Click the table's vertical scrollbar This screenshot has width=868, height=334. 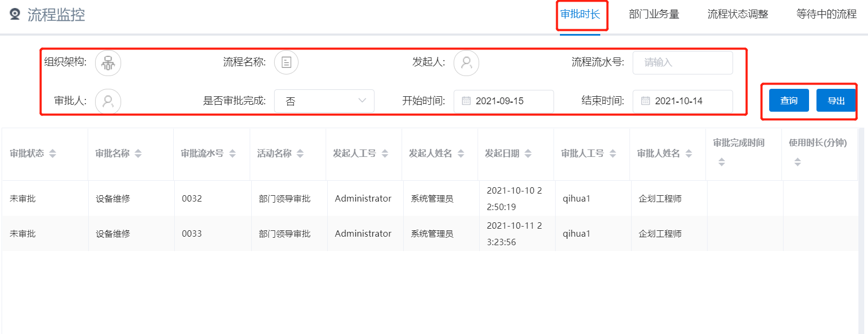pos(861,231)
